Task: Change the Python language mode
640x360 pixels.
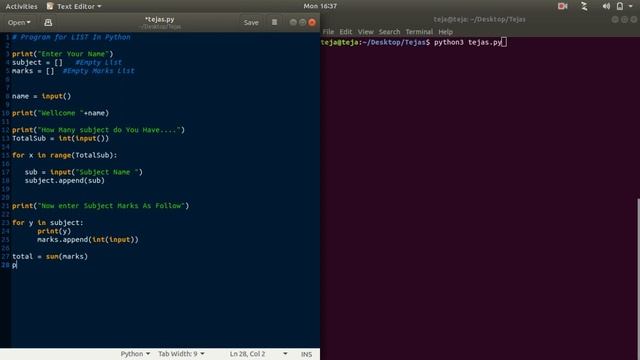Action: click(135, 354)
